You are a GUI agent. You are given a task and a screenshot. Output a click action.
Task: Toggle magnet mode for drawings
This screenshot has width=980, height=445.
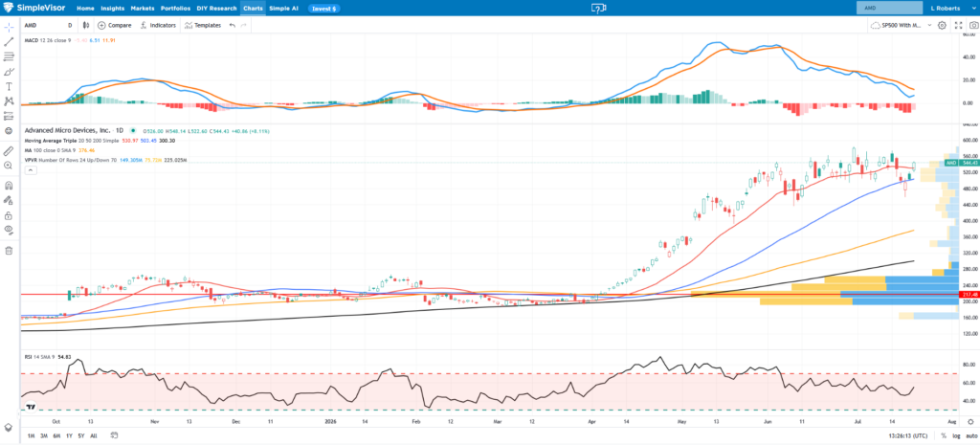[x=9, y=186]
